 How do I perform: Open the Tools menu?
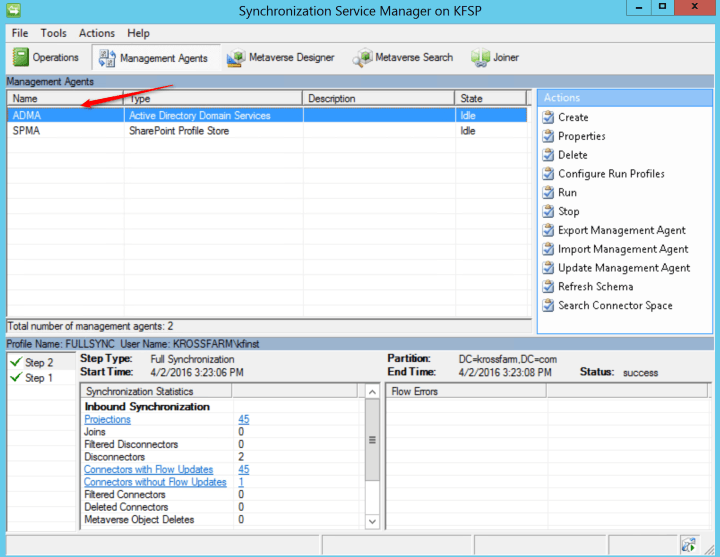pos(54,33)
